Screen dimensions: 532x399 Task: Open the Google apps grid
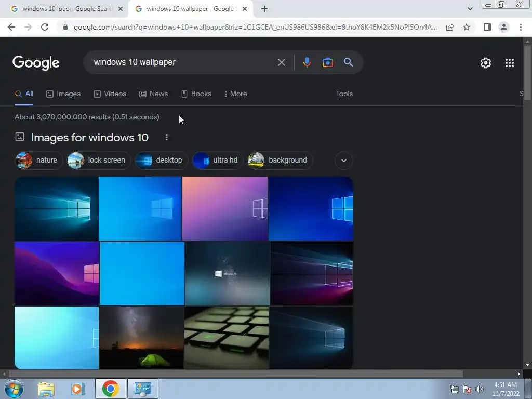509,63
